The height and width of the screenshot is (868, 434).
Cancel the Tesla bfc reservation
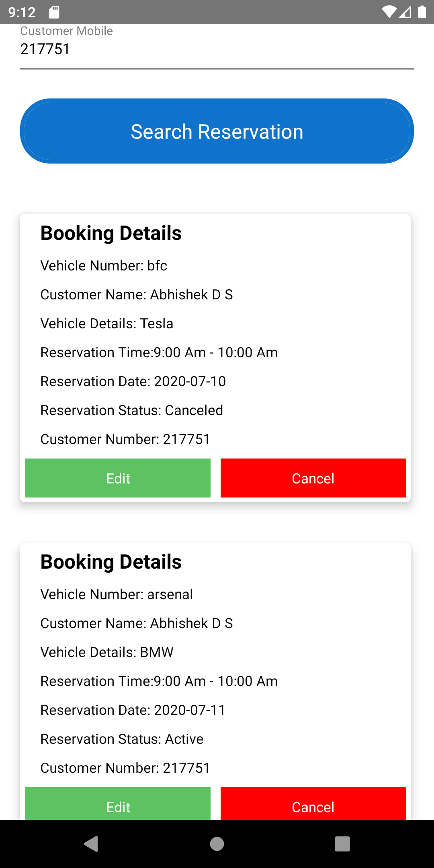click(313, 478)
